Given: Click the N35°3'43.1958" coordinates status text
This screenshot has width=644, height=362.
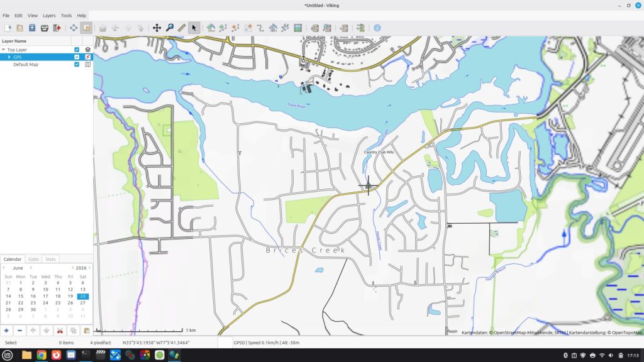Looking at the screenshot, I should 156,343.
